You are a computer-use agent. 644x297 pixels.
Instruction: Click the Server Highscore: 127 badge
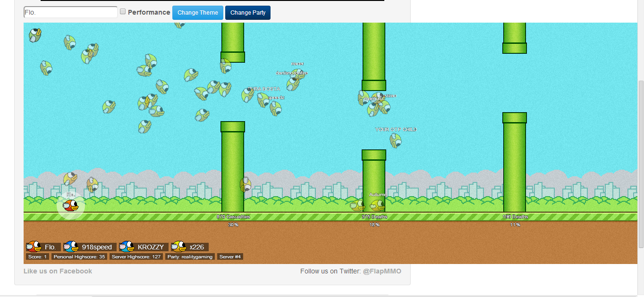point(136,257)
